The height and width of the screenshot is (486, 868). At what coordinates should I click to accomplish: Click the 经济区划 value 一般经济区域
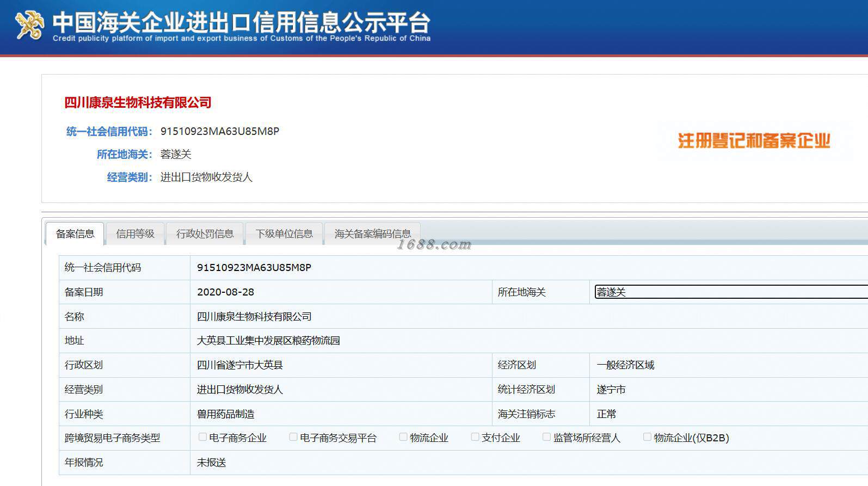pos(625,365)
